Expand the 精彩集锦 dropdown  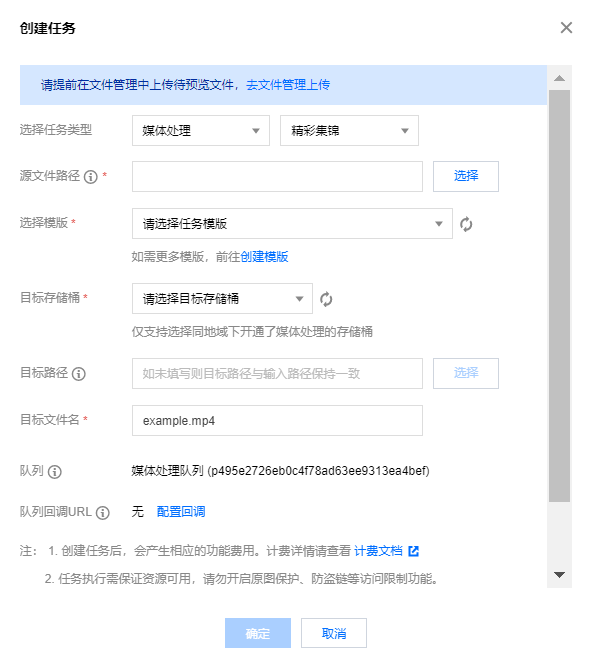(x=349, y=131)
